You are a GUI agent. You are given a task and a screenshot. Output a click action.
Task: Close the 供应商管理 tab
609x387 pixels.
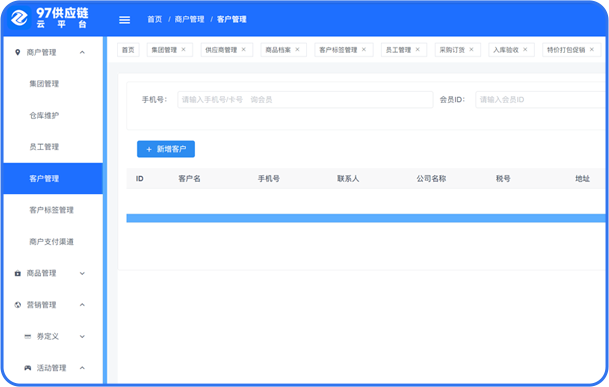click(x=244, y=49)
